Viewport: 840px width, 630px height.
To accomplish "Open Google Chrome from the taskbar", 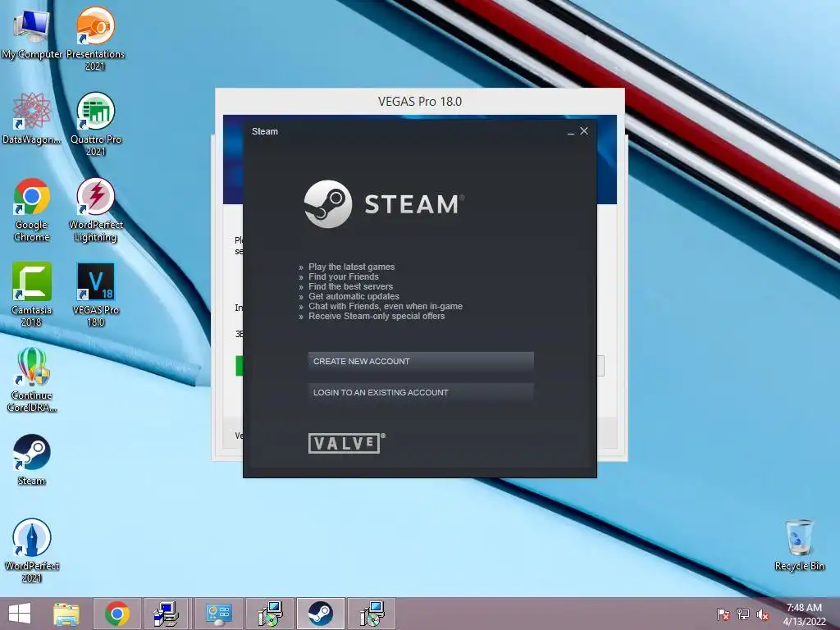I will pos(117,614).
